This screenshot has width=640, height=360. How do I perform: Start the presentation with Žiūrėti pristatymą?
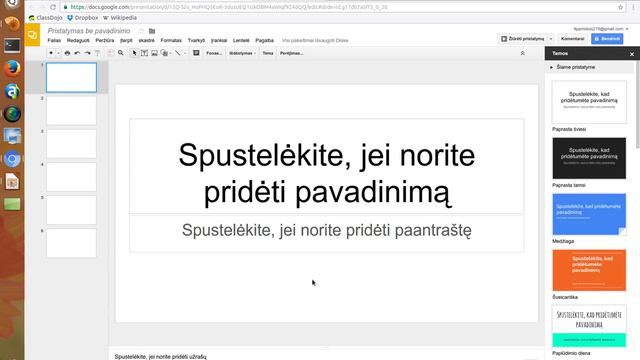coord(523,39)
